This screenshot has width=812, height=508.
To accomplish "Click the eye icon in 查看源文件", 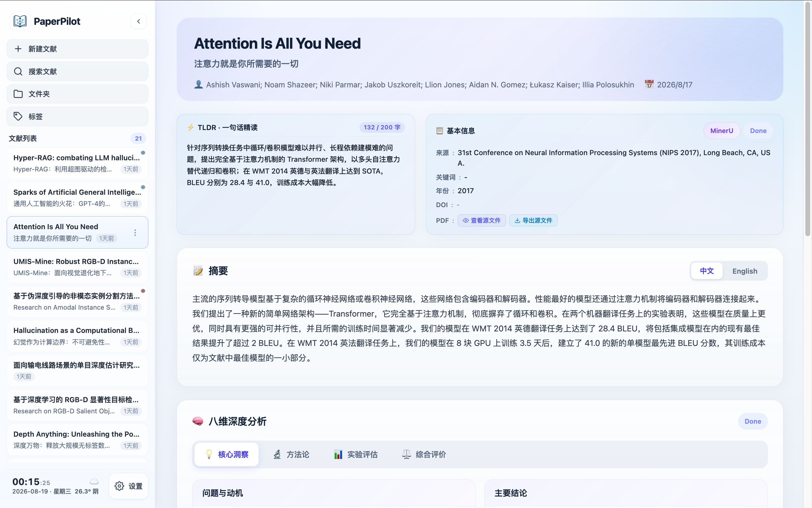I will coord(466,220).
